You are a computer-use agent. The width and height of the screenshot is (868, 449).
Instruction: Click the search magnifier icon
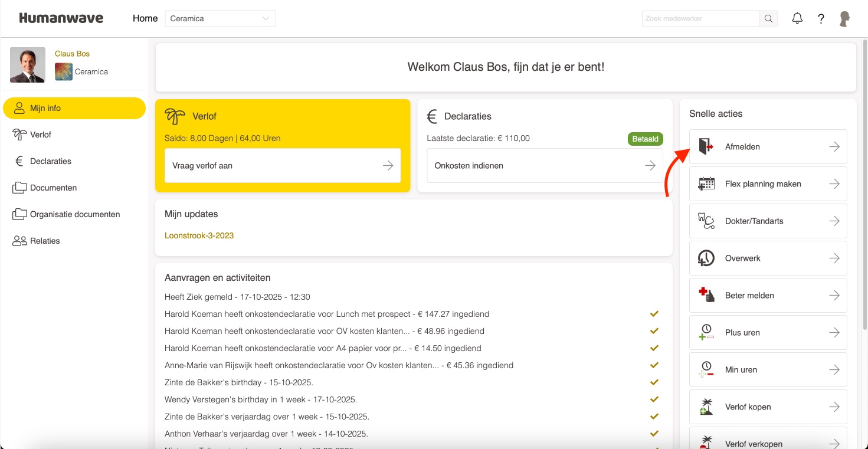768,19
